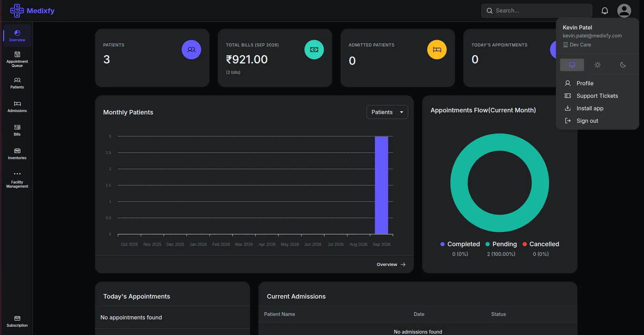Open Admissions sidebar icon
This screenshot has width=644, height=335.
[17, 107]
